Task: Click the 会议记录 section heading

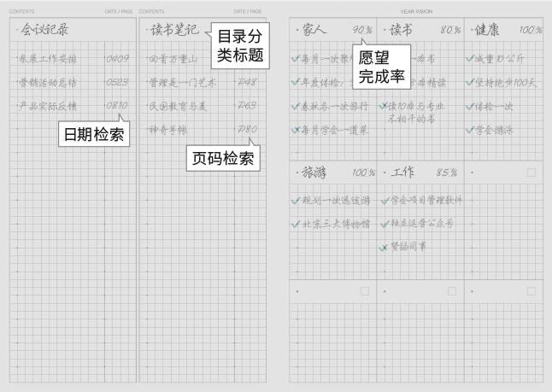Action: point(44,29)
